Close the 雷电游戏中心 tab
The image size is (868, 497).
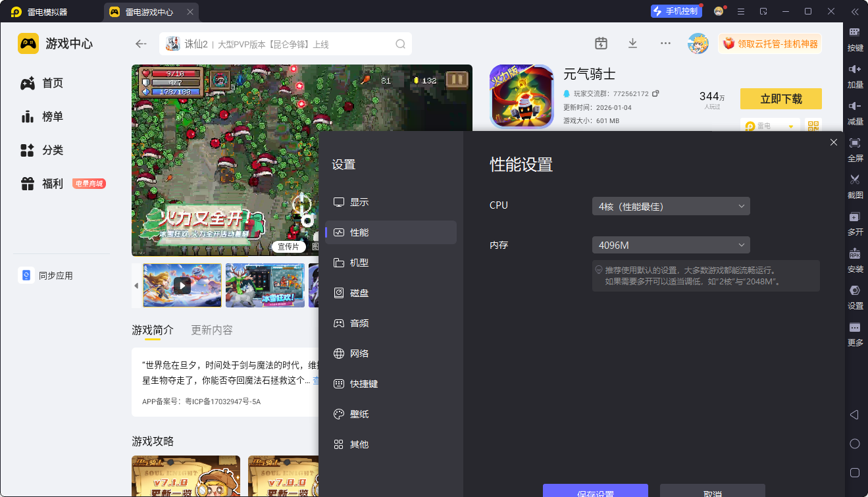pyautogui.click(x=190, y=12)
